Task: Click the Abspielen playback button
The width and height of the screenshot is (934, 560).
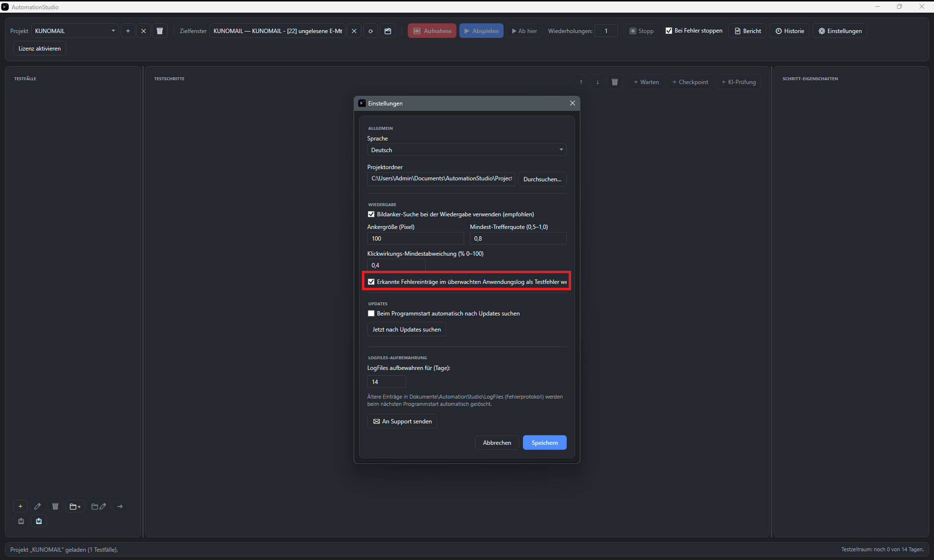Action: (481, 31)
